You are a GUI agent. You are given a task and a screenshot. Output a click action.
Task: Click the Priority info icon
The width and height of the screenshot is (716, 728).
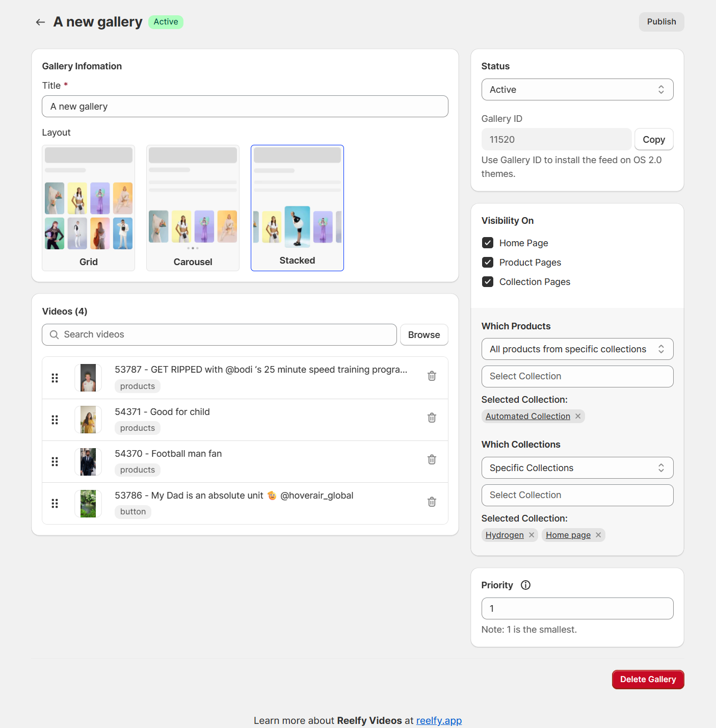point(525,585)
